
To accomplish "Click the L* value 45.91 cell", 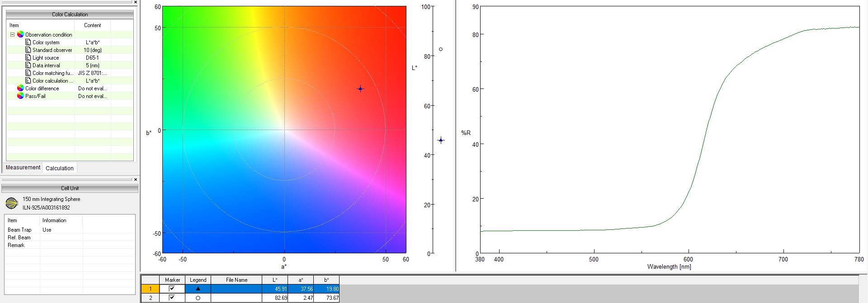I will coord(275,289).
